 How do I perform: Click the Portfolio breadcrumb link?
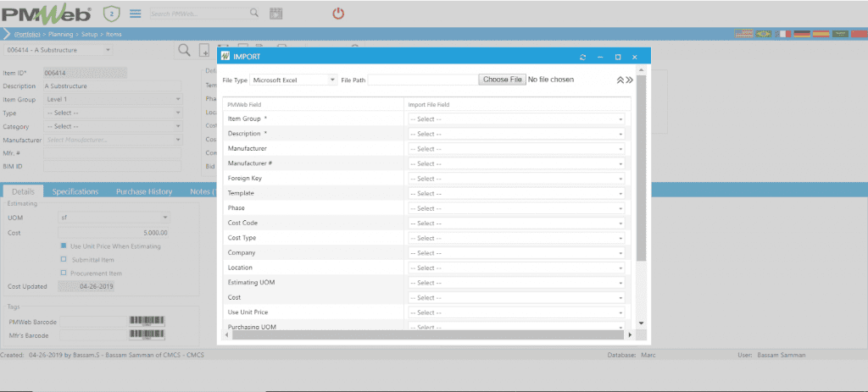pos(29,35)
